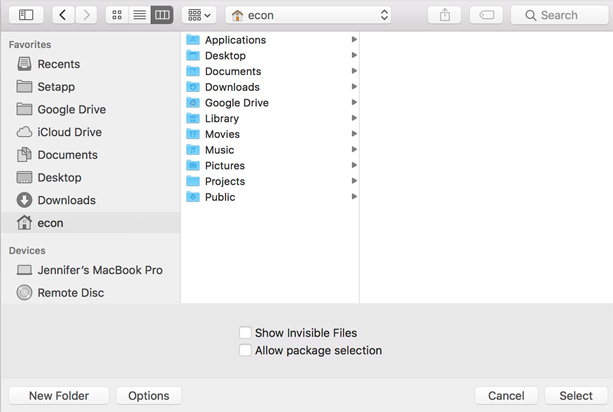The image size is (613, 412).
Task: Open the item grouping dropdown
Action: point(199,15)
